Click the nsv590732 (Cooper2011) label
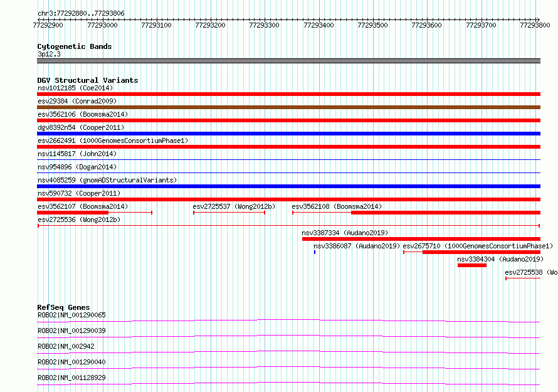Image resolution: width=558 pixels, height=392 pixels. coord(79,193)
